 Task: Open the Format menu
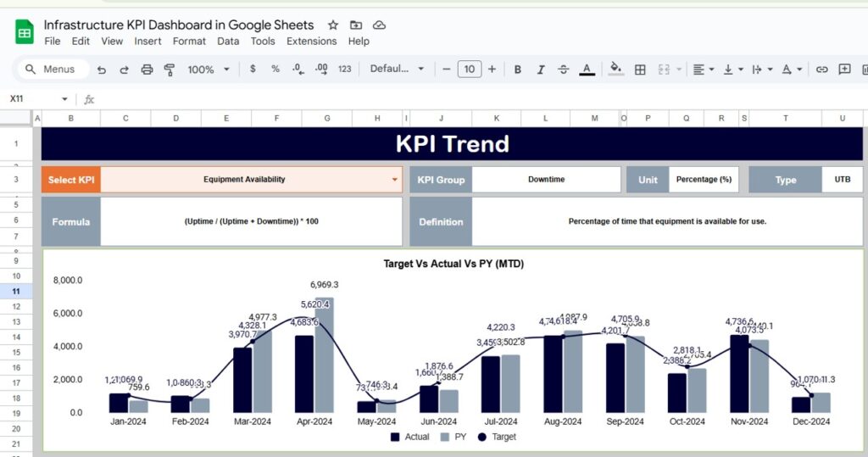tap(189, 41)
